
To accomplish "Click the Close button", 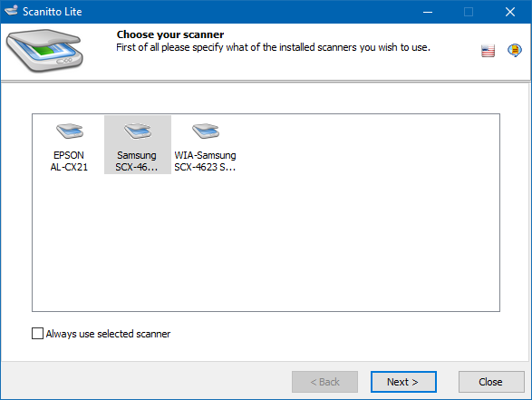I will [491, 382].
